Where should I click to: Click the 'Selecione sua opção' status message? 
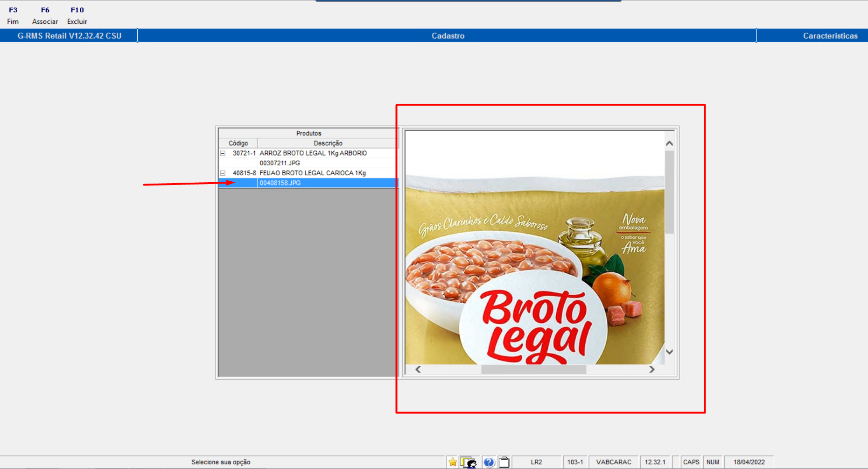point(221,462)
